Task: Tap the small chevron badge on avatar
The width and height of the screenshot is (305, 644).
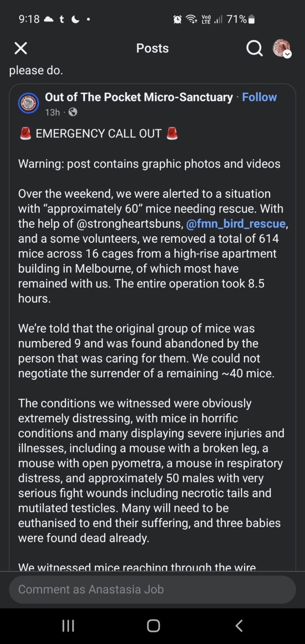Action: click(x=288, y=54)
